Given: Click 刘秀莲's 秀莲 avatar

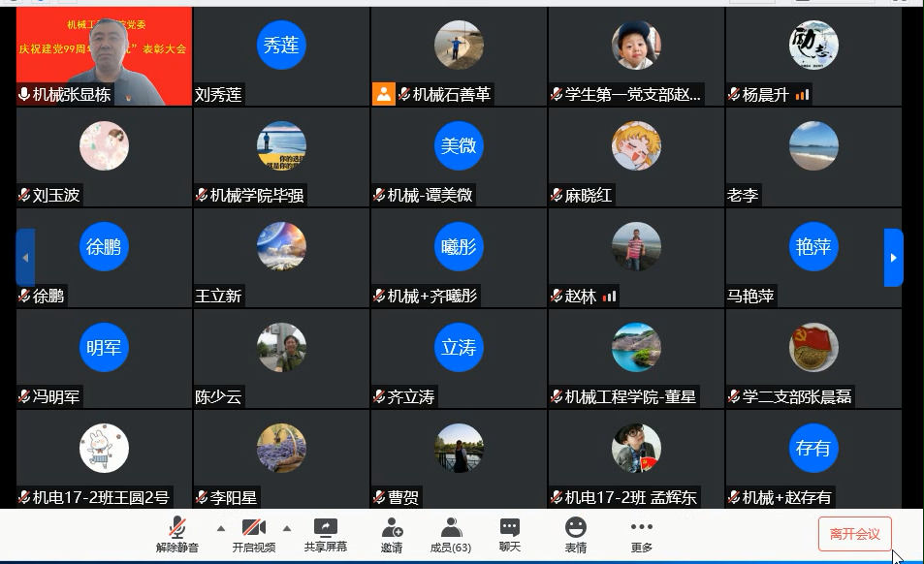Looking at the screenshot, I should click(x=281, y=46).
